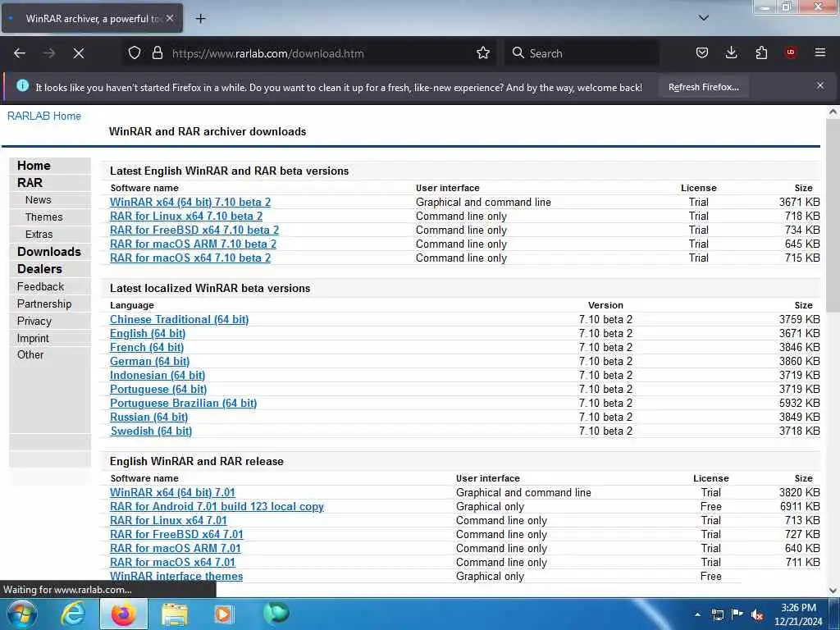Select RAR in the sidebar menu
840x630 pixels.
tap(30, 183)
